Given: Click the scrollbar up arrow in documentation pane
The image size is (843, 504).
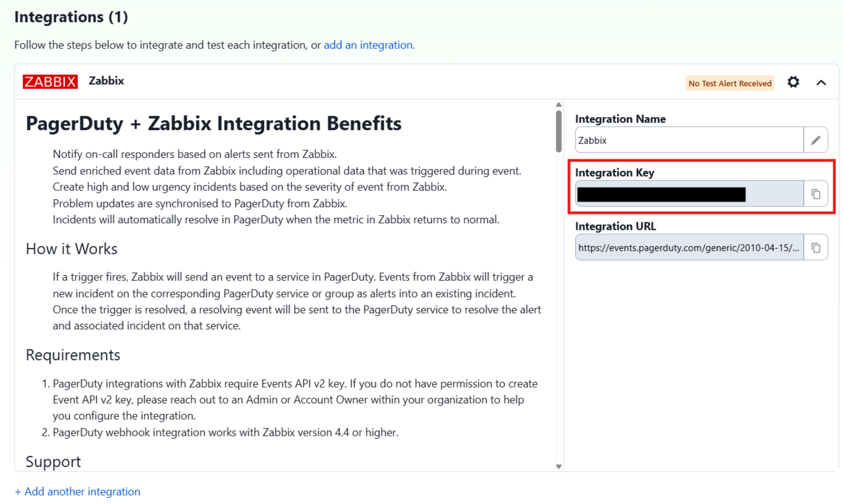Looking at the screenshot, I should tap(558, 105).
